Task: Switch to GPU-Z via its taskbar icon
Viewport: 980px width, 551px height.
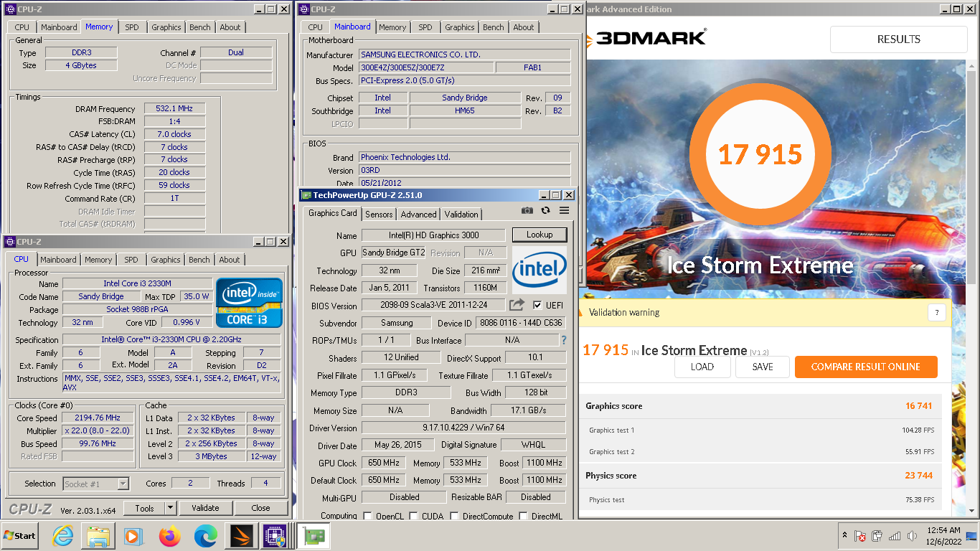Action: pos(314,536)
